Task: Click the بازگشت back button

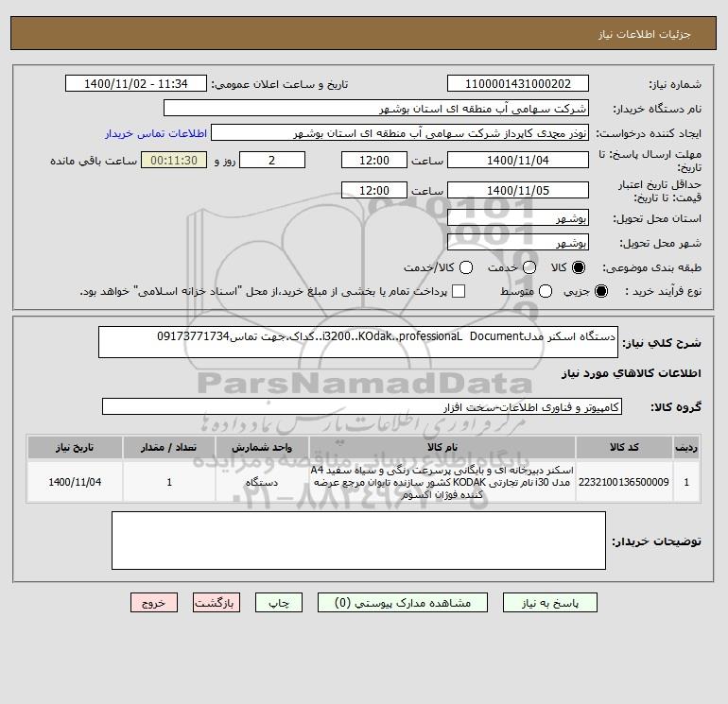Action: tap(217, 602)
